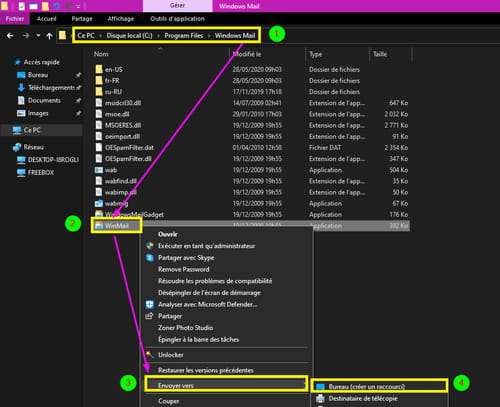Open the recent locations dropdown arrow

click(38, 35)
